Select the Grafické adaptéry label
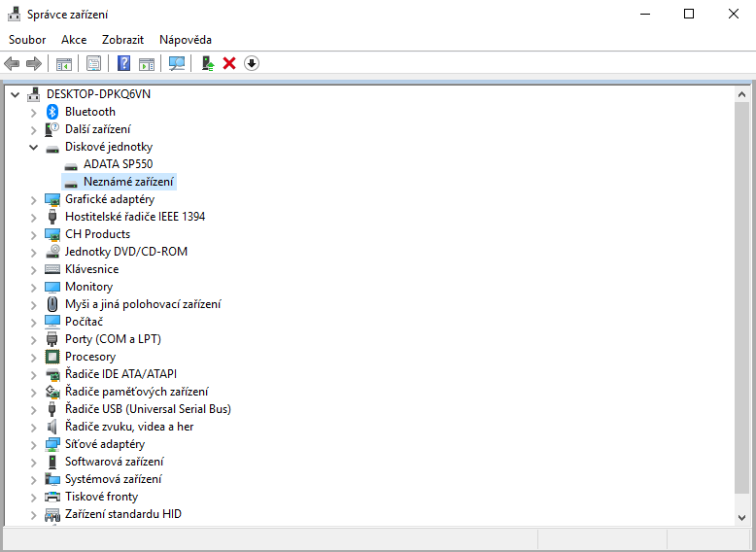Viewport: 756px width, 552px height. tap(110, 199)
